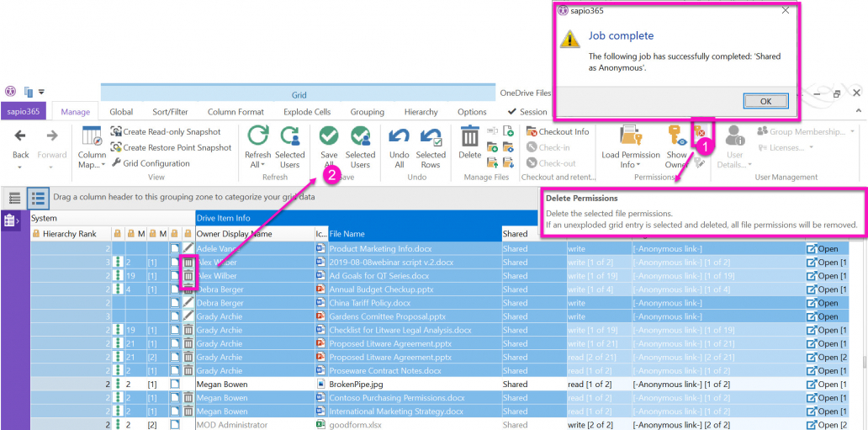Create Read-only Snapshot
Image resolution: width=868 pixels, height=430 pixels.
point(166,132)
